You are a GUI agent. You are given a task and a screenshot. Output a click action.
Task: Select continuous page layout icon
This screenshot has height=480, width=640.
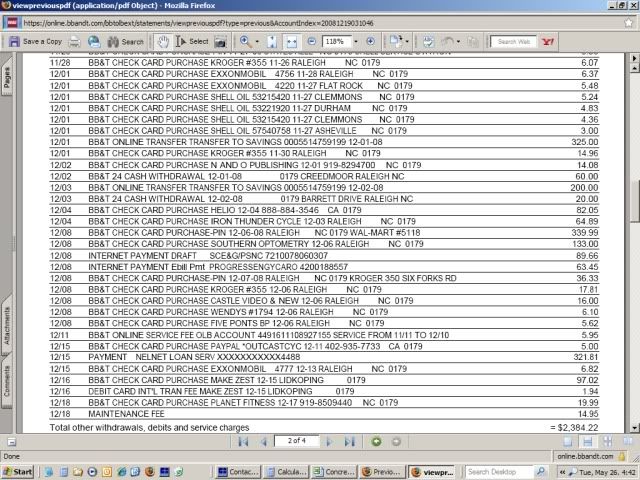click(588, 442)
